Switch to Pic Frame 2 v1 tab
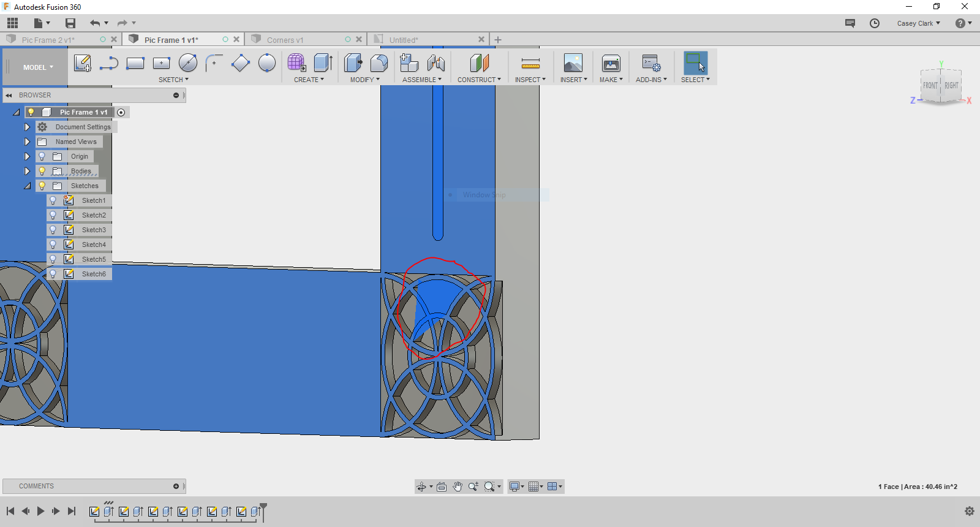Image resolution: width=980 pixels, height=527 pixels. click(48, 40)
